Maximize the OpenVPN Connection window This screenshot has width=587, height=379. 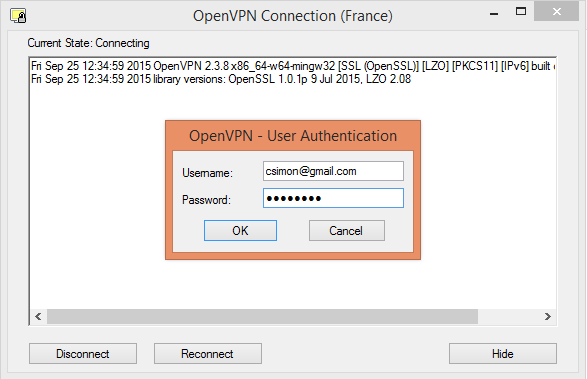click(521, 12)
